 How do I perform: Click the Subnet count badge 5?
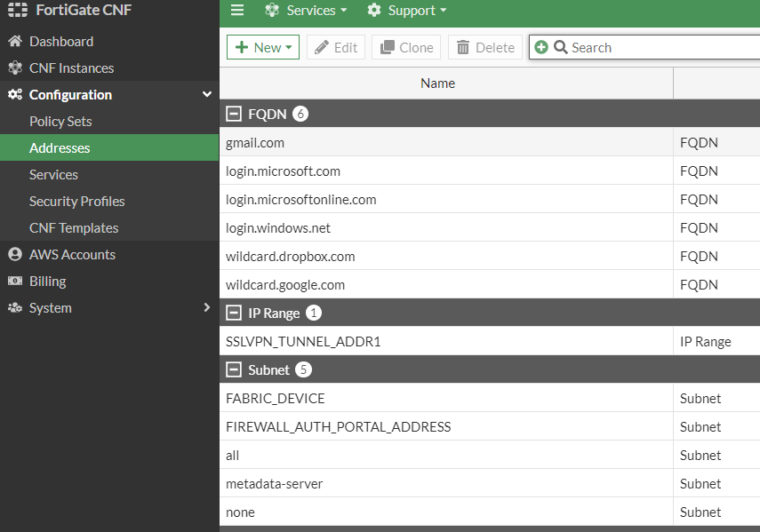click(x=303, y=369)
